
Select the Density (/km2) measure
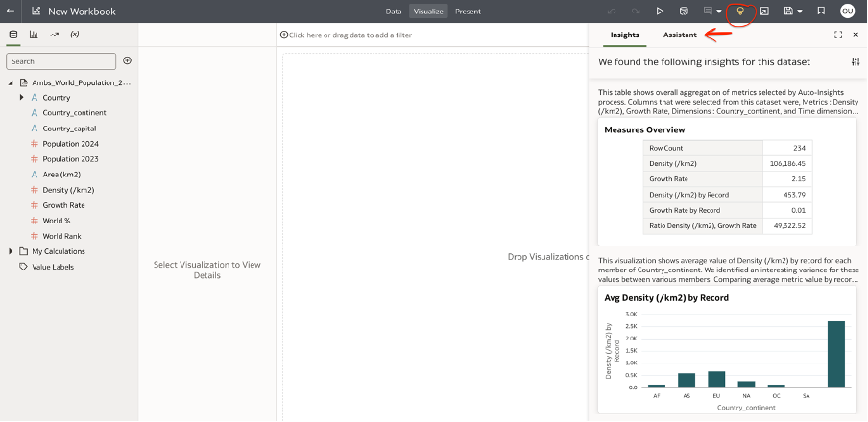pyautogui.click(x=68, y=190)
